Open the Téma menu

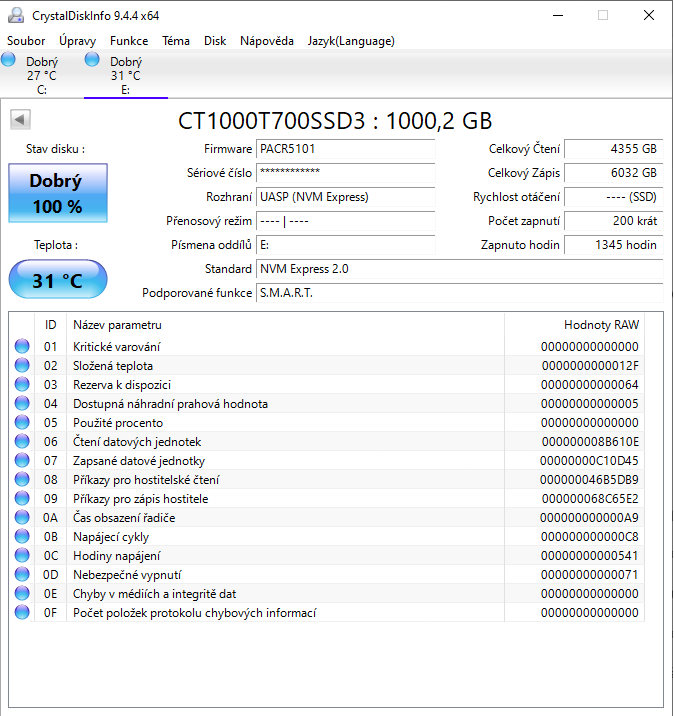point(176,41)
